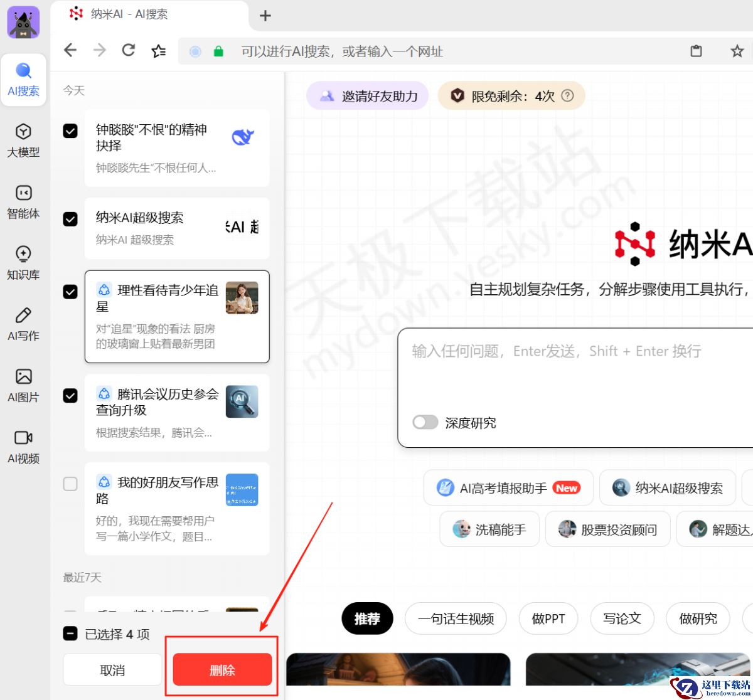Click the 邀请好友助力 button
Image resolution: width=753 pixels, height=700 pixels.
coord(368,96)
